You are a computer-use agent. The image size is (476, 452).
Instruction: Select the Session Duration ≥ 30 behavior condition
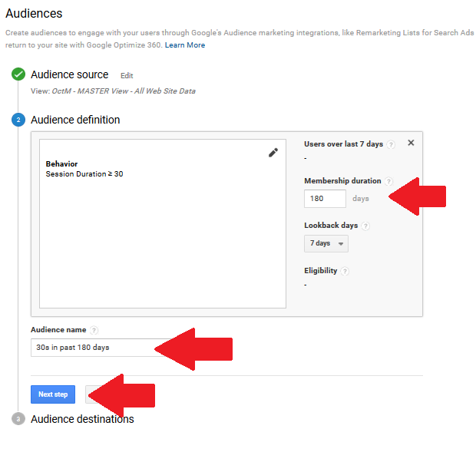pyautogui.click(x=84, y=174)
